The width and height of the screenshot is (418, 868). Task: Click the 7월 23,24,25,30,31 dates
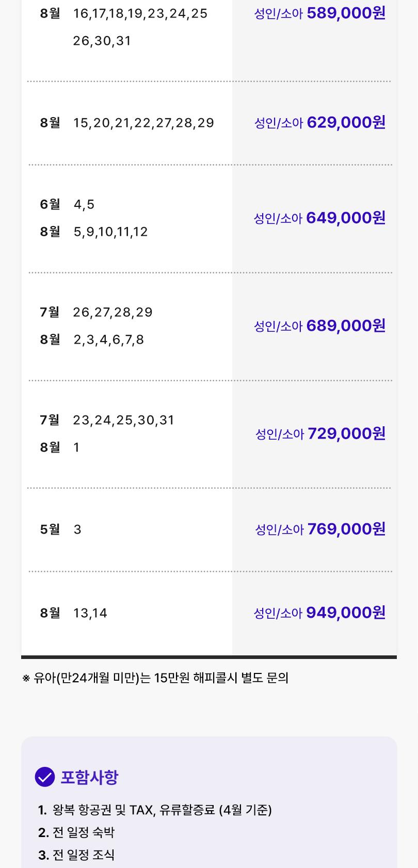coord(107,421)
